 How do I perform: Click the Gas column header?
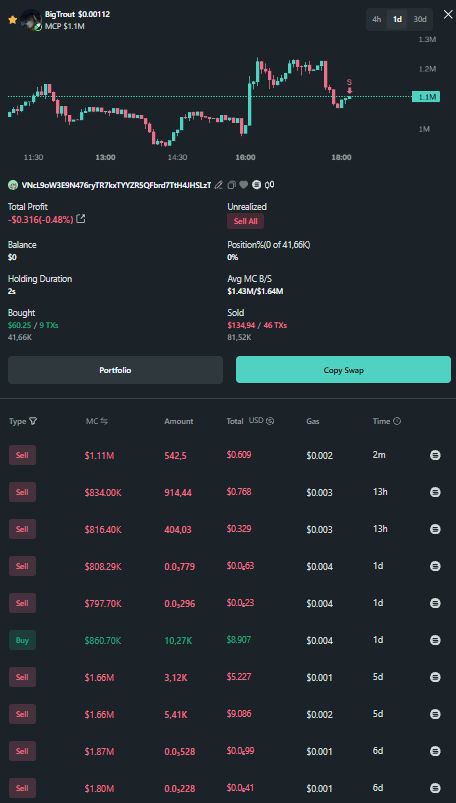pyautogui.click(x=313, y=421)
